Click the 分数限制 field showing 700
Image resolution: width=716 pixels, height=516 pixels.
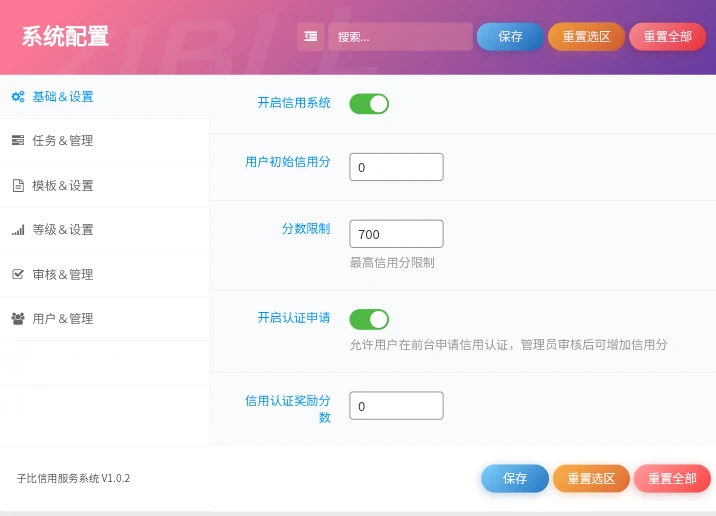[396, 234]
